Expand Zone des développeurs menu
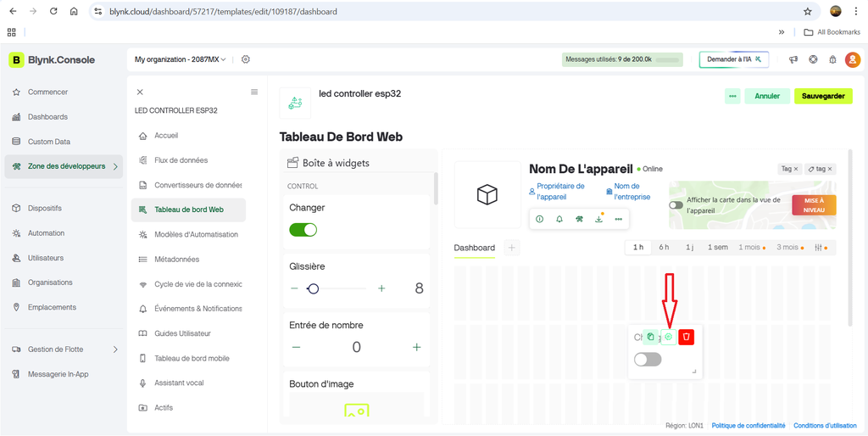Image resolution: width=868 pixels, height=436 pixels. [x=64, y=166]
